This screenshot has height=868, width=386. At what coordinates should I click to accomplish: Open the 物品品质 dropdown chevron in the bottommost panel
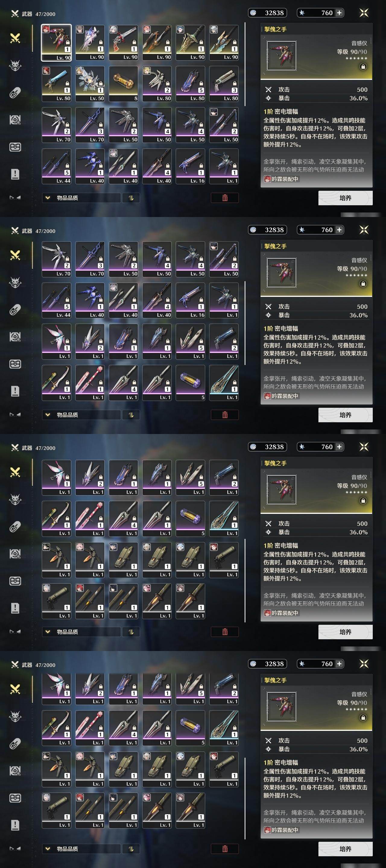48,849
